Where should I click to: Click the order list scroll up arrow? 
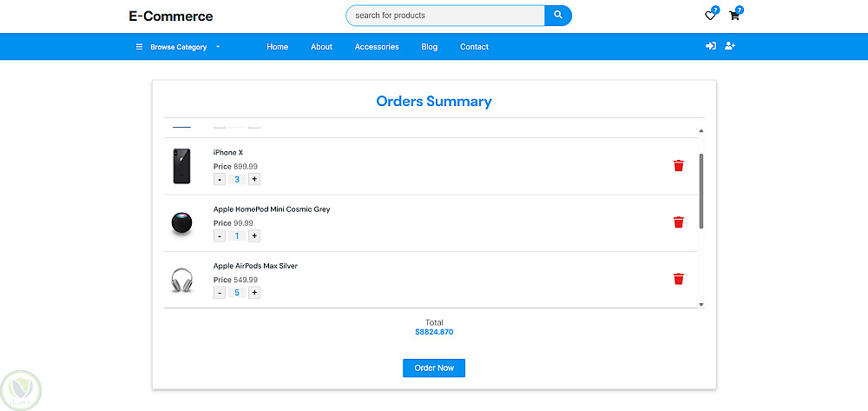click(701, 130)
